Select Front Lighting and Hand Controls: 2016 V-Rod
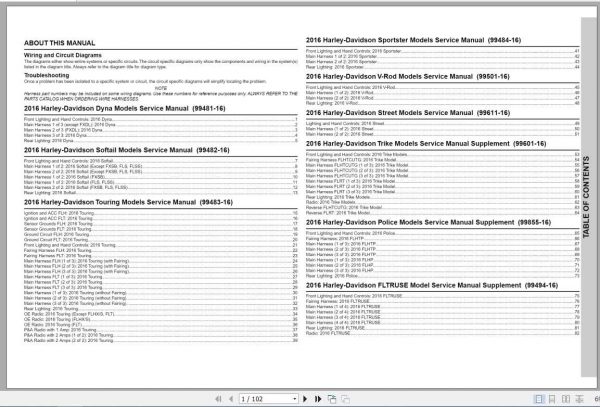600x407 pixels. tap(443, 87)
